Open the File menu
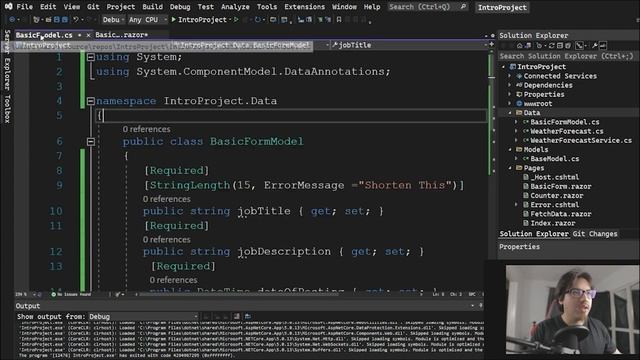This screenshot has height=360, width=640. pyautogui.click(x=24, y=7)
